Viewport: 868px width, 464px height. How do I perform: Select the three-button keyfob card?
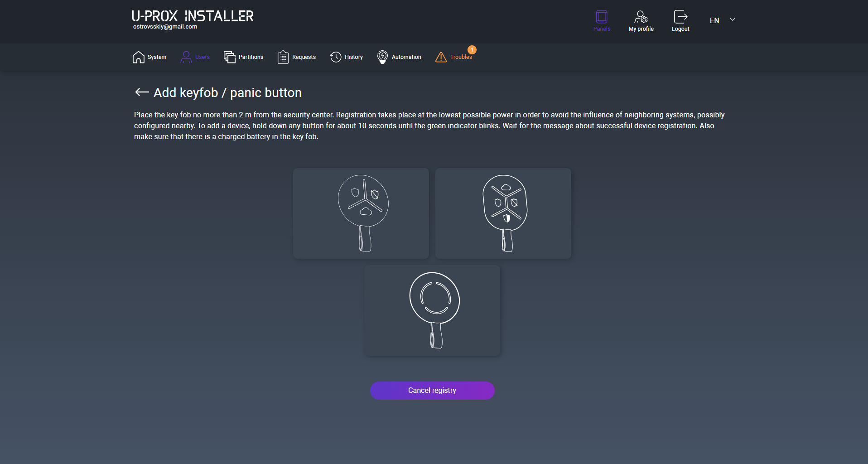pyautogui.click(x=361, y=213)
